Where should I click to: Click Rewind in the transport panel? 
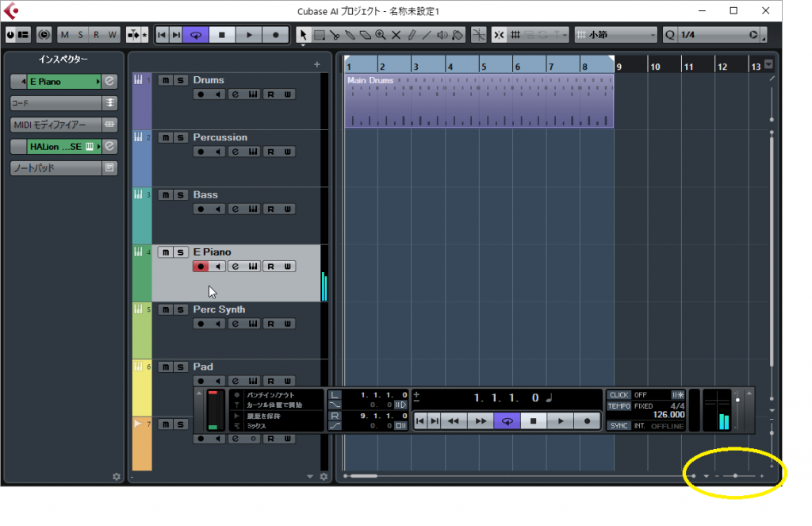(453, 421)
